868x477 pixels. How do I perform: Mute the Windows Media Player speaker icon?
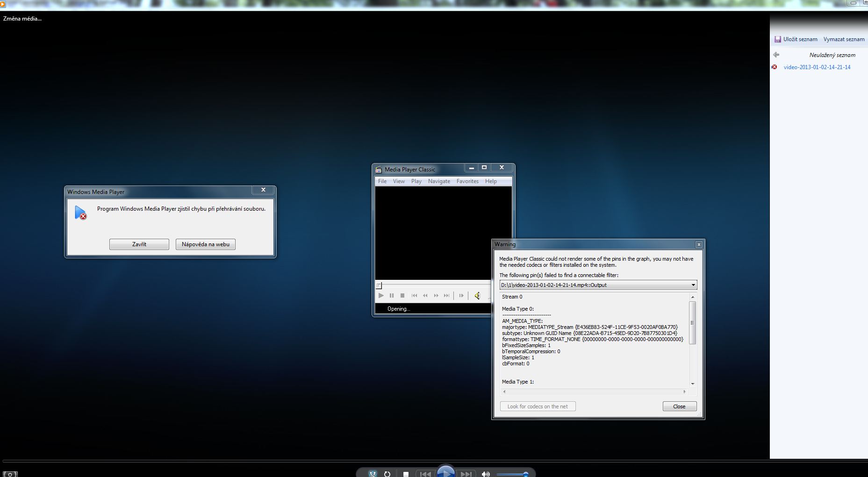pyautogui.click(x=486, y=474)
